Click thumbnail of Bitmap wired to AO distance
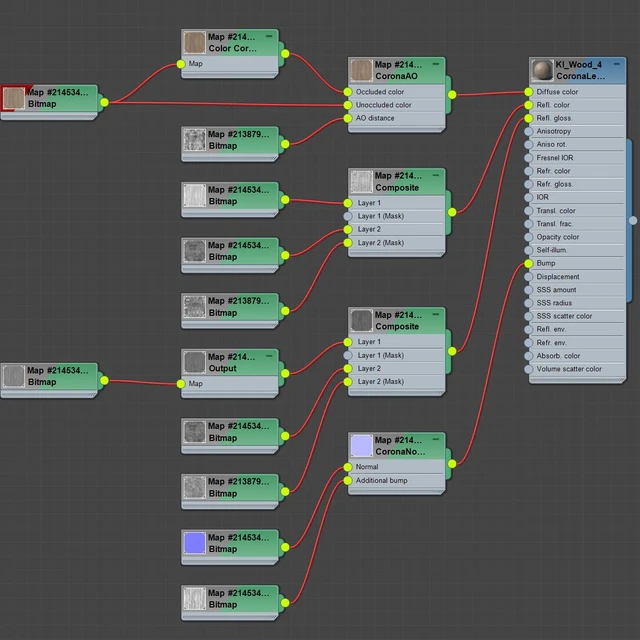The image size is (640, 640). coord(194,140)
